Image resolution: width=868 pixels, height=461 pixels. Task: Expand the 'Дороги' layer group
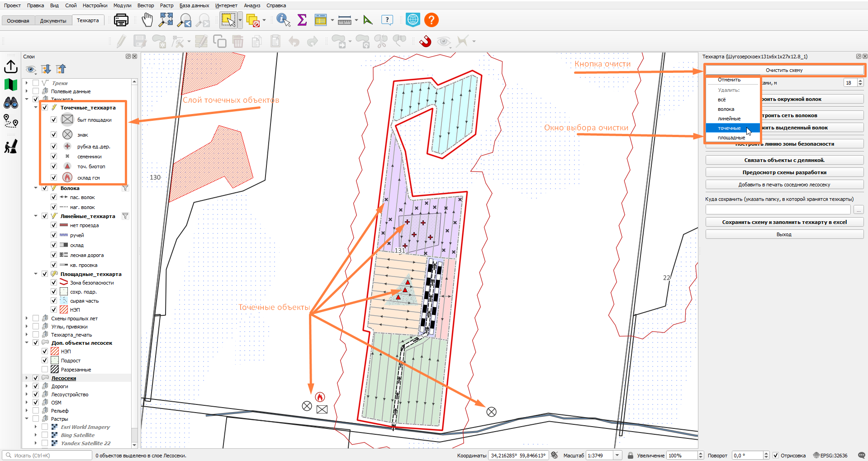[27, 386]
